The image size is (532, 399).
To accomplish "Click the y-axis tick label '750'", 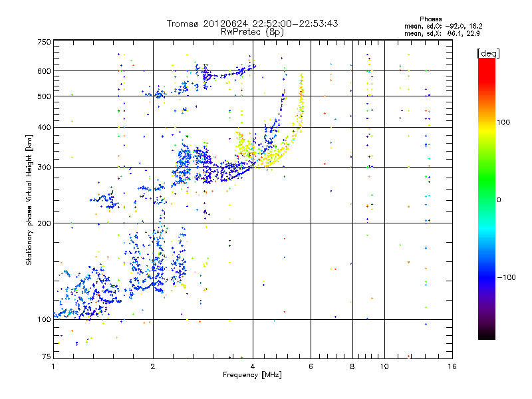I will coord(44,42).
